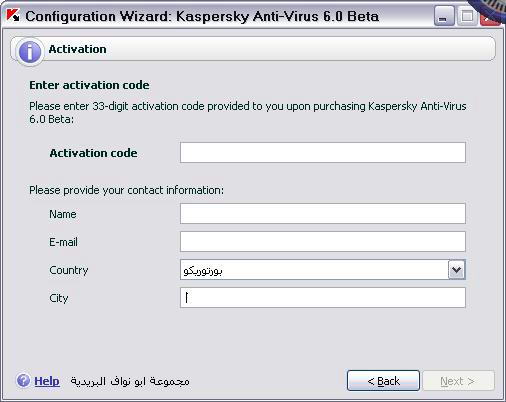The height and width of the screenshot is (402, 506).
Task: Click the Arabic text beside Help
Action: (x=130, y=381)
